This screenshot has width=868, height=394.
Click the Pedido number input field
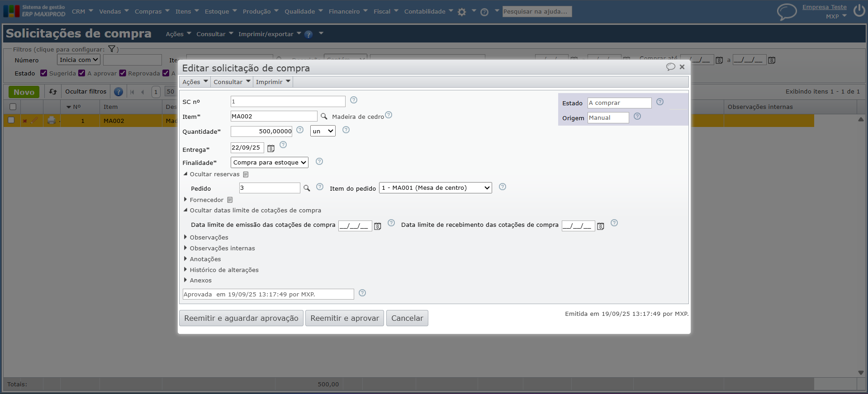point(270,188)
